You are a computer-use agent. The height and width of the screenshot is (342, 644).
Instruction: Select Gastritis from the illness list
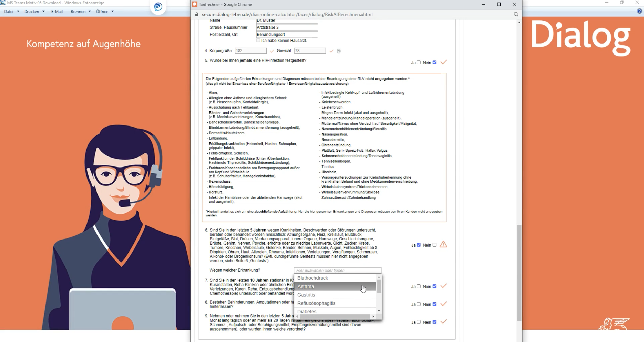click(x=336, y=295)
